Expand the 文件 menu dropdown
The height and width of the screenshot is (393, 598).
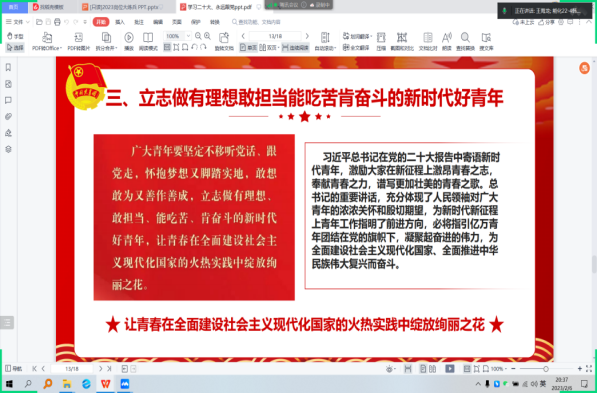coord(18,22)
